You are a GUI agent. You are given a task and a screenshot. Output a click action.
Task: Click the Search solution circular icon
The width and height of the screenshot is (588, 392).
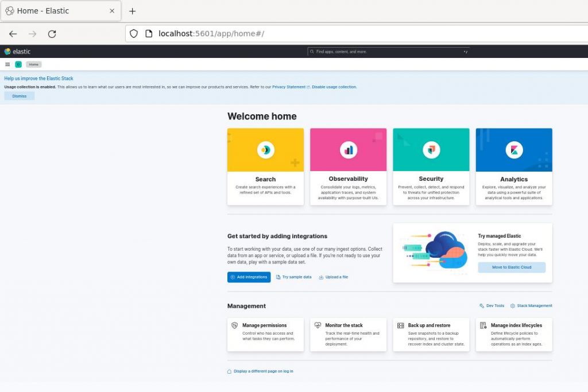click(x=265, y=150)
